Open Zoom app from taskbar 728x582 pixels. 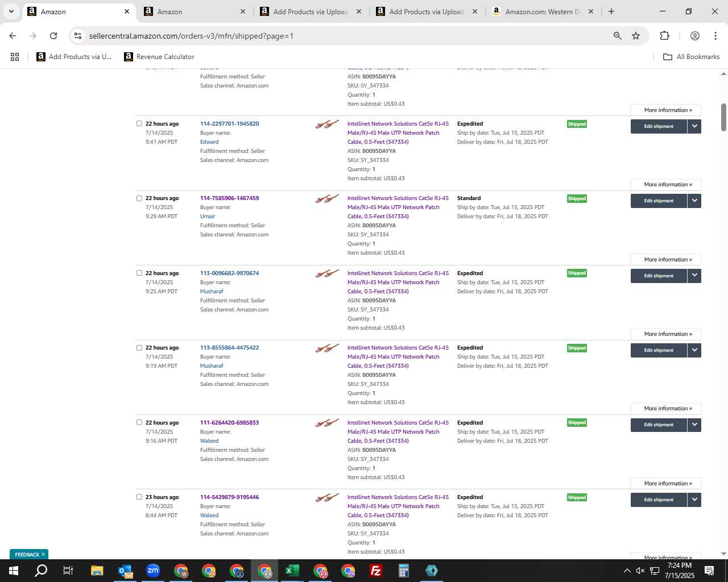pos(153,571)
